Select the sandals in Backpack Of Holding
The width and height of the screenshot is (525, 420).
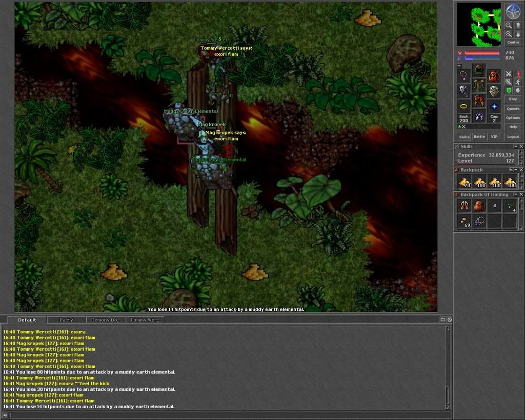click(x=464, y=206)
